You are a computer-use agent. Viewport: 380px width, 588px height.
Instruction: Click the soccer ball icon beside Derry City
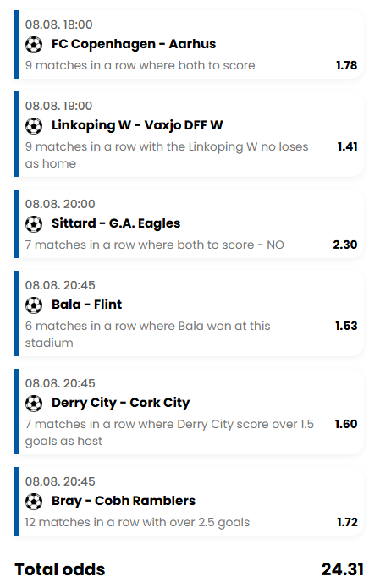coord(34,403)
